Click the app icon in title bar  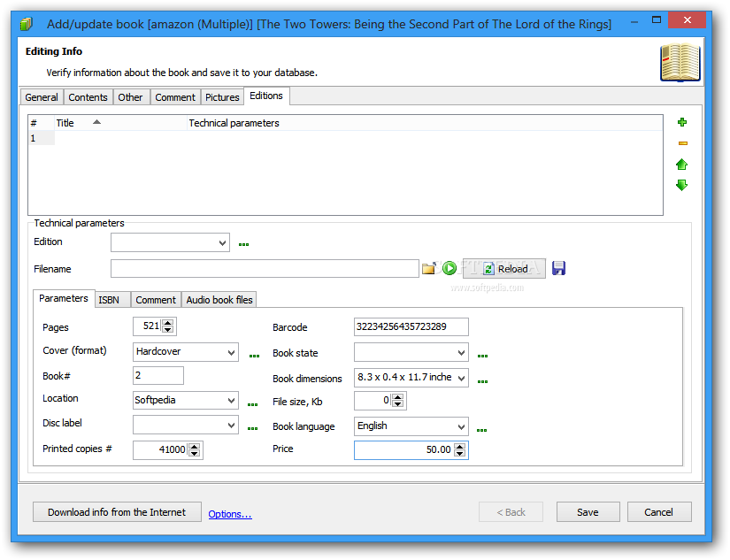pyautogui.click(x=27, y=24)
